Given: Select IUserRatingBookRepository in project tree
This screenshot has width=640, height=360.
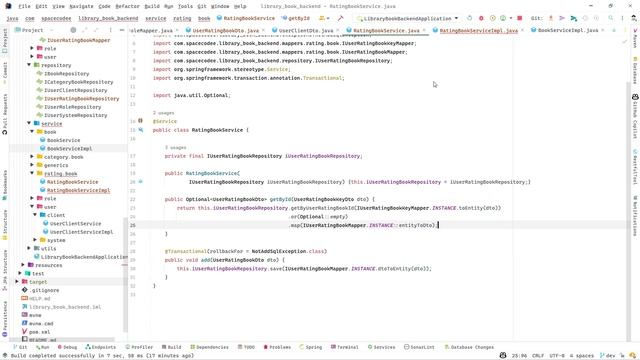Looking at the screenshot, I should coord(81,99).
